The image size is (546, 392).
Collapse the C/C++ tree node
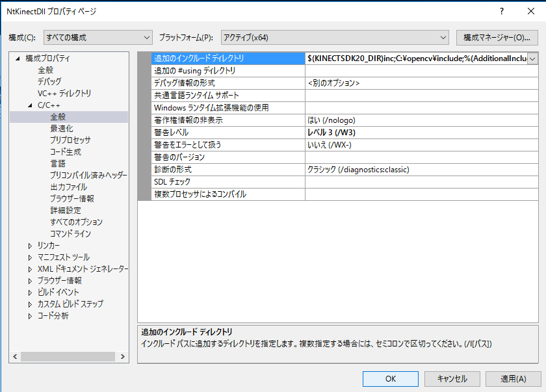pyautogui.click(x=30, y=105)
